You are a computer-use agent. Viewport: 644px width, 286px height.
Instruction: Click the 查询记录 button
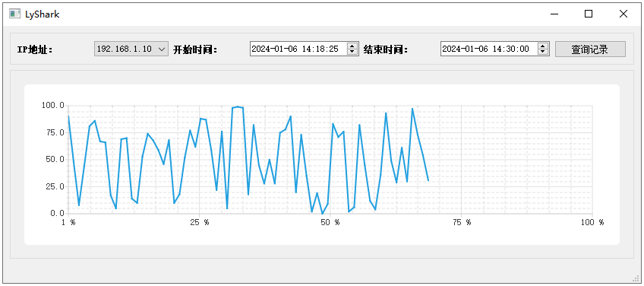tap(590, 49)
